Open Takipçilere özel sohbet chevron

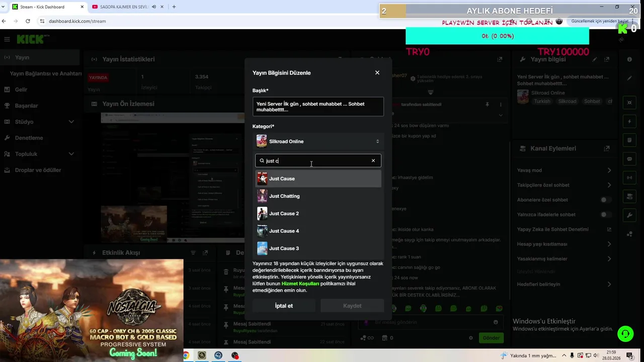point(609,185)
